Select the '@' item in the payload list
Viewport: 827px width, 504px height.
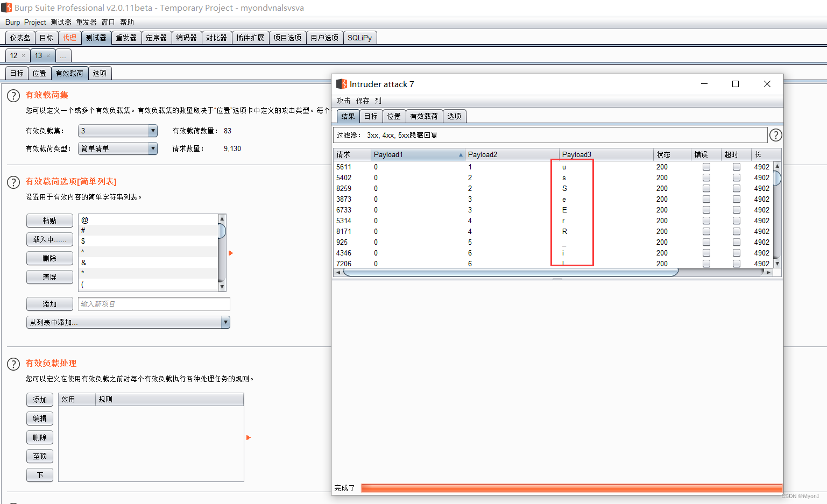point(148,220)
